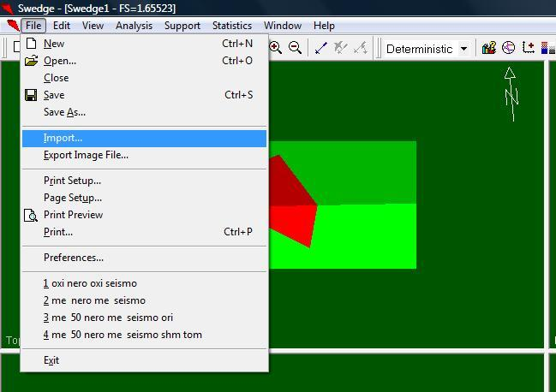This screenshot has height=392, width=556.
Task: Click the Zoom In magnifier icon
Action: (x=276, y=47)
